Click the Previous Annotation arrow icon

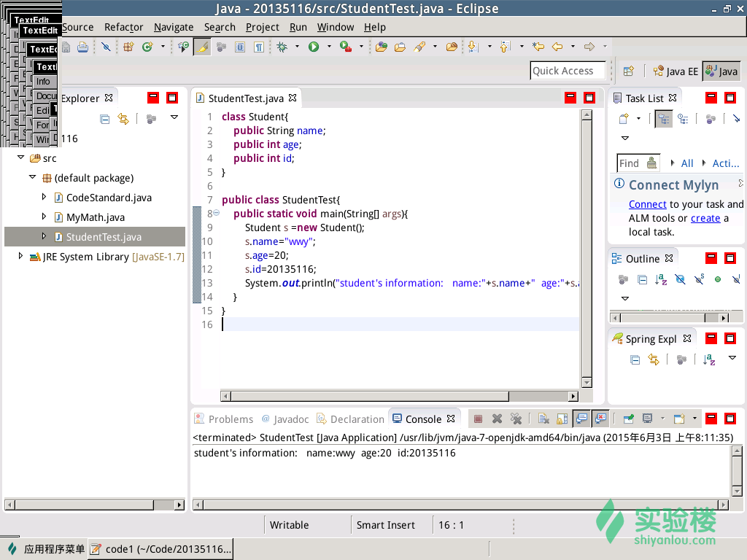(x=505, y=47)
